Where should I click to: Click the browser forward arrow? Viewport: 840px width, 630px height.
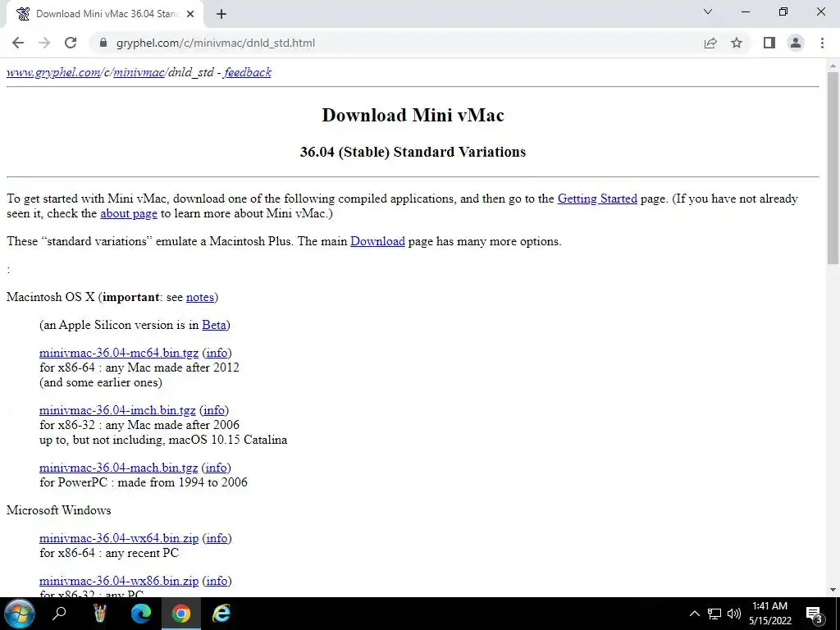pos(44,43)
